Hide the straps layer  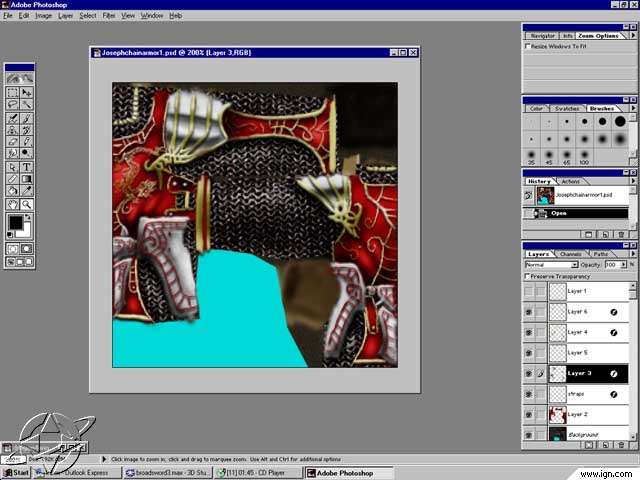pyautogui.click(x=529, y=394)
